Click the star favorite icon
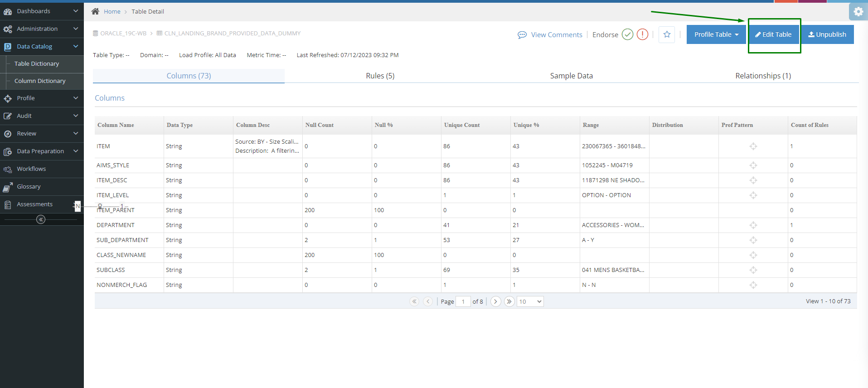This screenshot has width=868, height=388. point(667,34)
